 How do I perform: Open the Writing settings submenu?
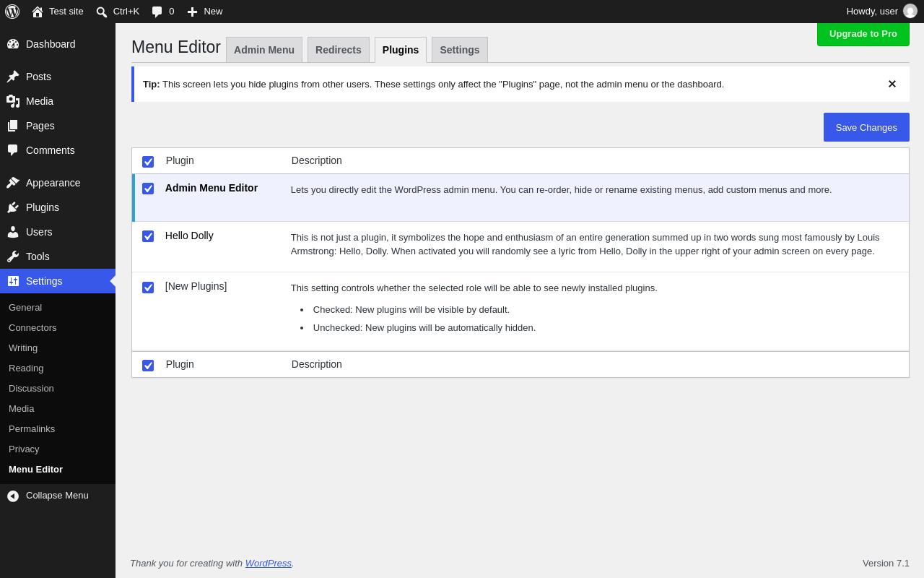[23, 348]
